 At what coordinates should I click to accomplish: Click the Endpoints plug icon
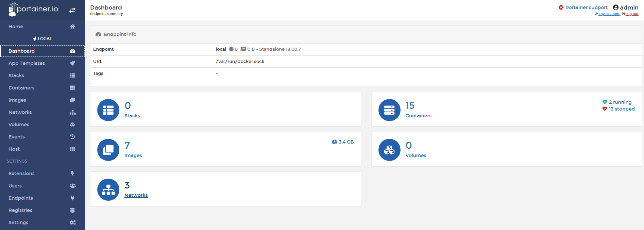pos(72,198)
